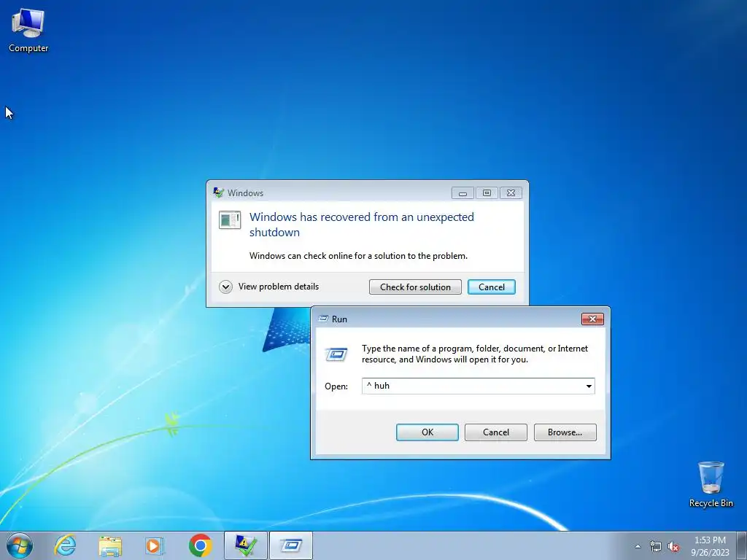
Task: Click Check for solution button
Action: coord(415,287)
